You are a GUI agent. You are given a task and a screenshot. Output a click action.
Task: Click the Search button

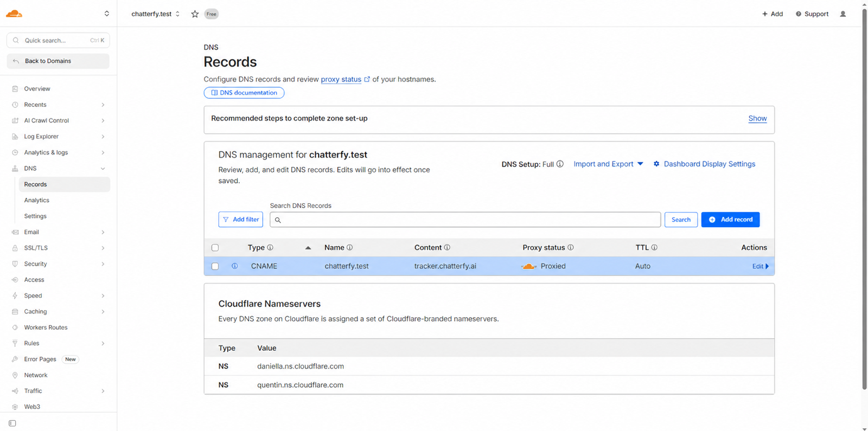(x=681, y=220)
